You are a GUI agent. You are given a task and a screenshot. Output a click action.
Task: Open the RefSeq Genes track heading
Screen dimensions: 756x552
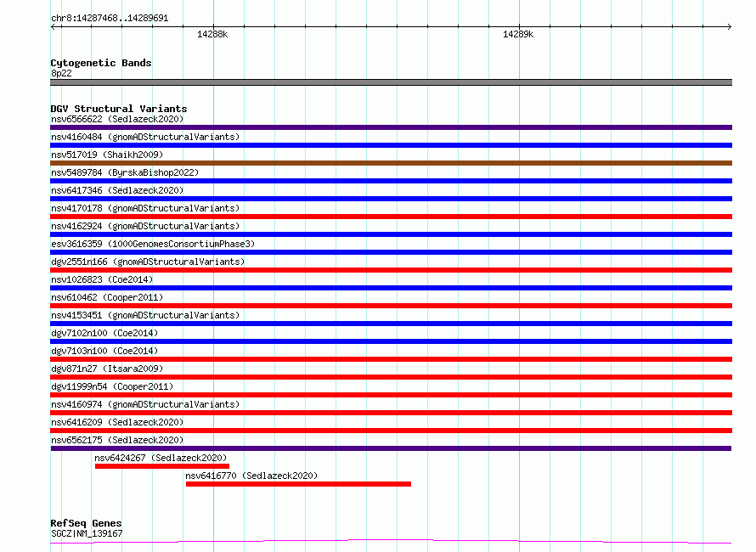coord(86,523)
